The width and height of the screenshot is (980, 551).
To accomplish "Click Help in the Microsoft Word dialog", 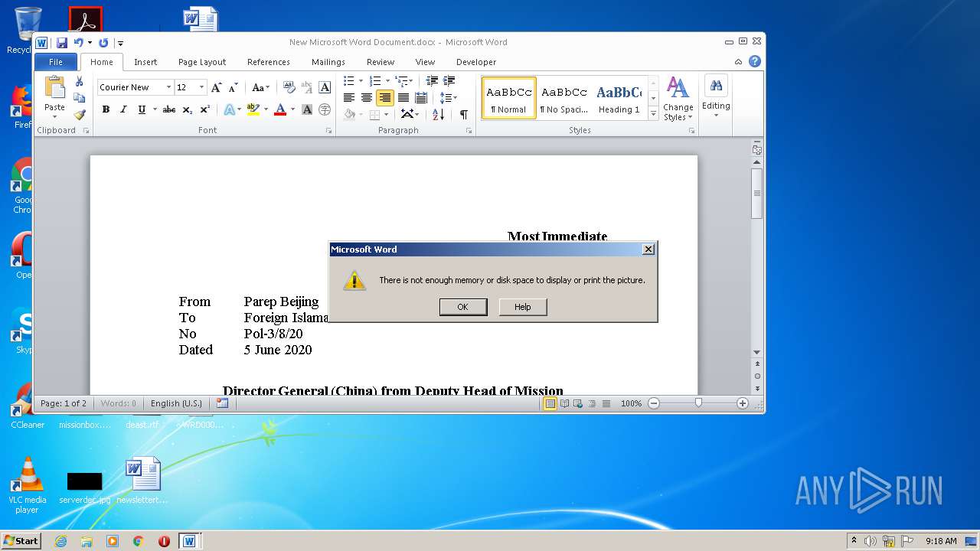I will pos(523,307).
